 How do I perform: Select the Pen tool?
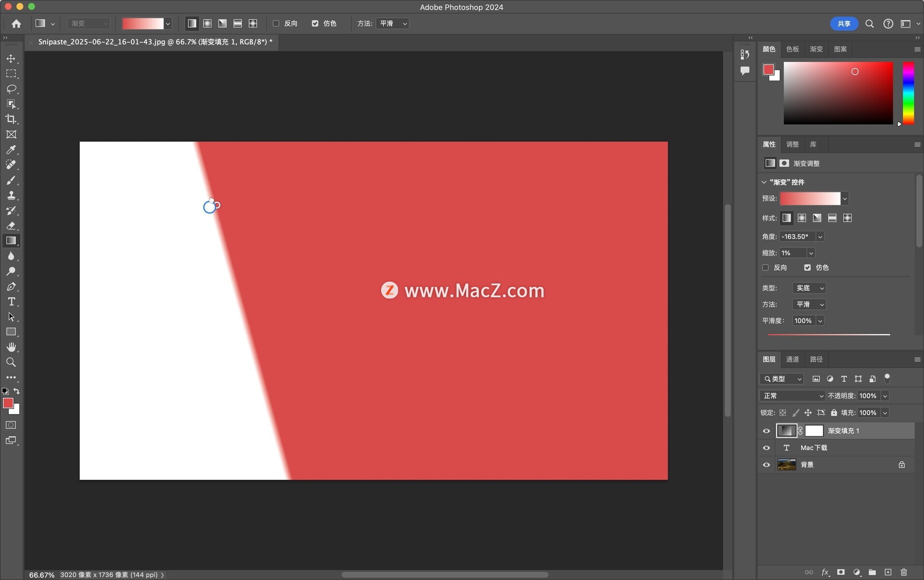[x=11, y=286]
